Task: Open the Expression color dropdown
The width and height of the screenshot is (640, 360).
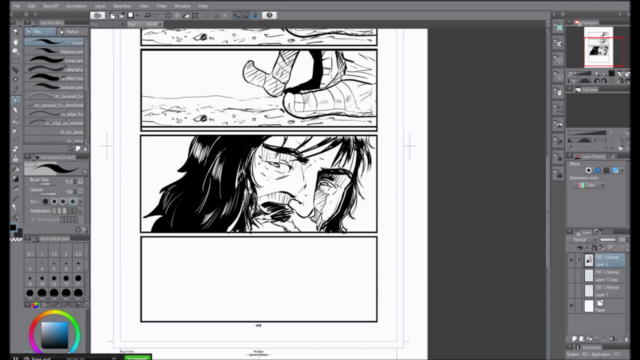Action: click(x=588, y=185)
